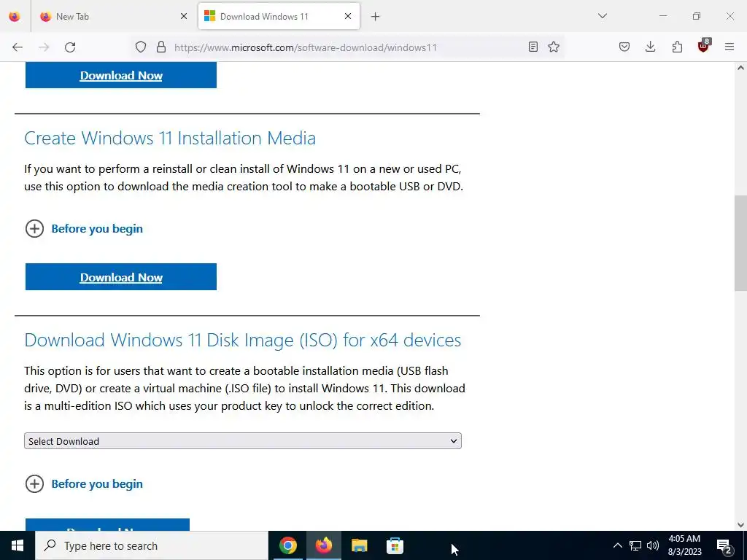This screenshot has height=560, width=747.
Task: Open Google Chrome from taskbar
Action: [287, 545]
